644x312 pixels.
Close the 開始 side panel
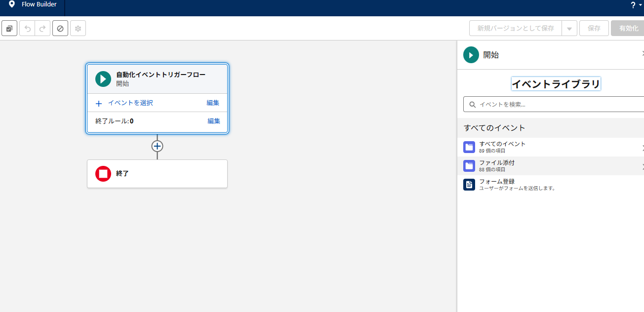642,53
